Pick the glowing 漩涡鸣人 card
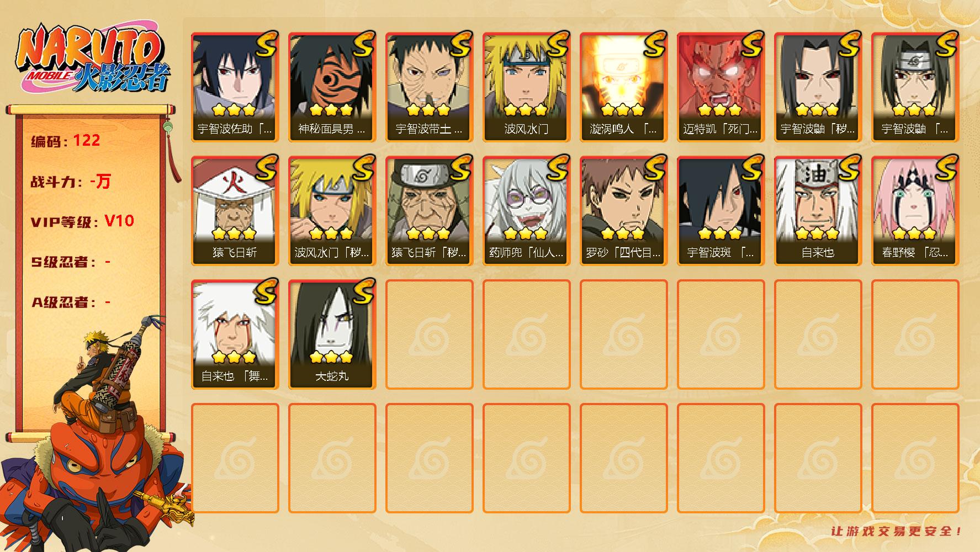 pos(623,87)
